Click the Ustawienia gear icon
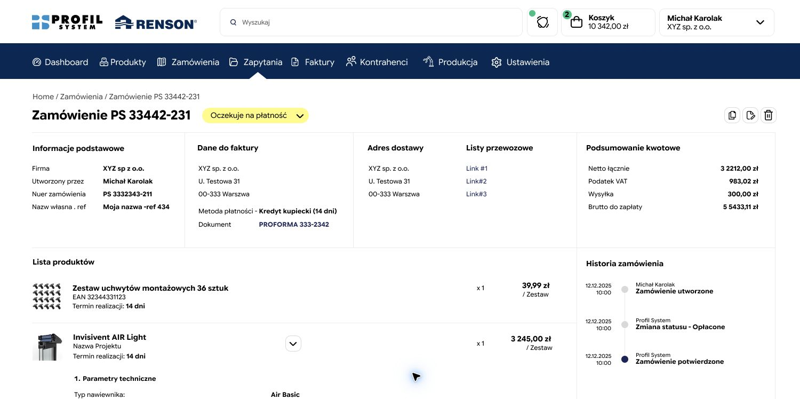 pos(496,62)
